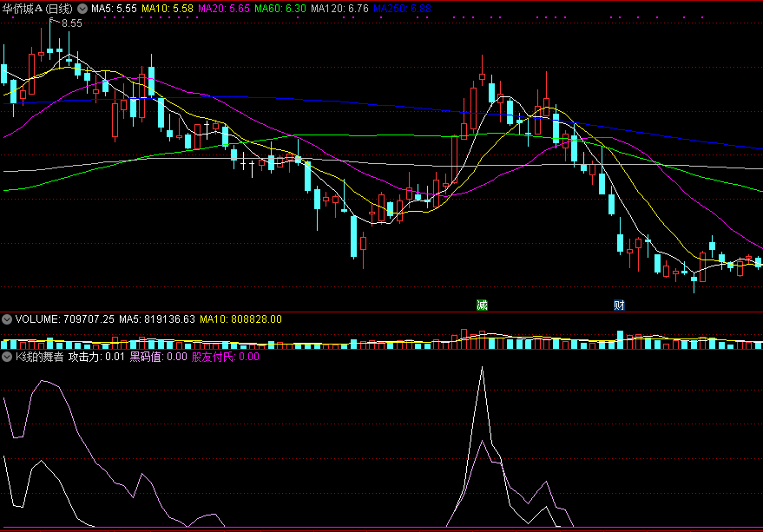Click the 股友付氏: 0.00 value
This screenshot has width=763, height=532.
tap(226, 357)
